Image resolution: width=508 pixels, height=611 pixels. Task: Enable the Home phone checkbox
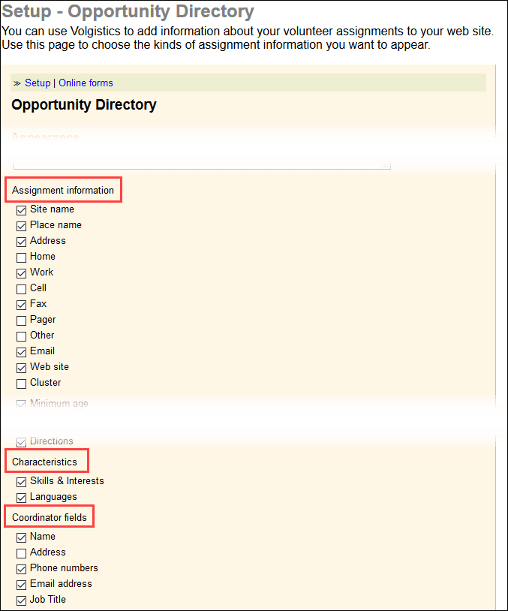[x=21, y=258]
